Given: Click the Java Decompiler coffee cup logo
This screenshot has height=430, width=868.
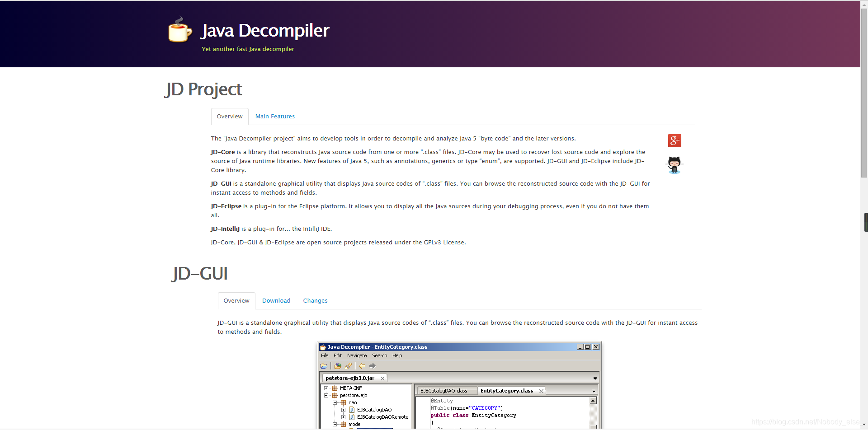Looking at the screenshot, I should 180,30.
